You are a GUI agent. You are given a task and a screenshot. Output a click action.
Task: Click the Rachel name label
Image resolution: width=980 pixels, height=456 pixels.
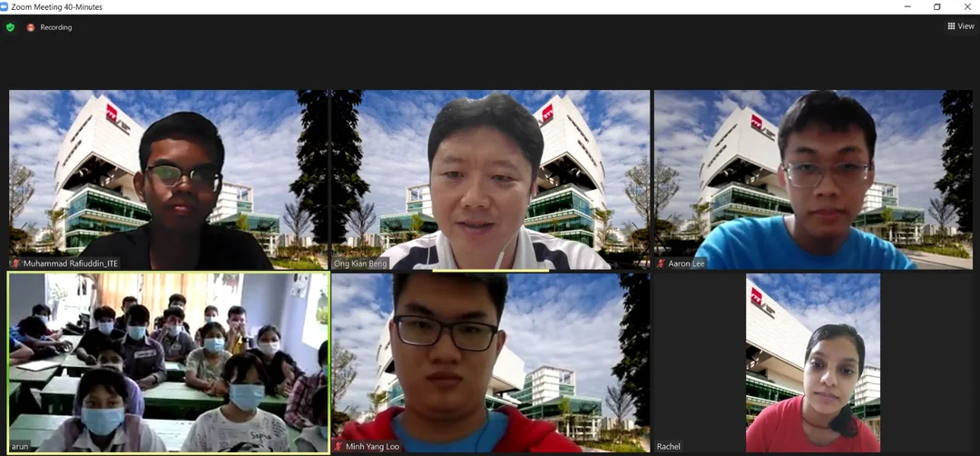[x=668, y=447]
